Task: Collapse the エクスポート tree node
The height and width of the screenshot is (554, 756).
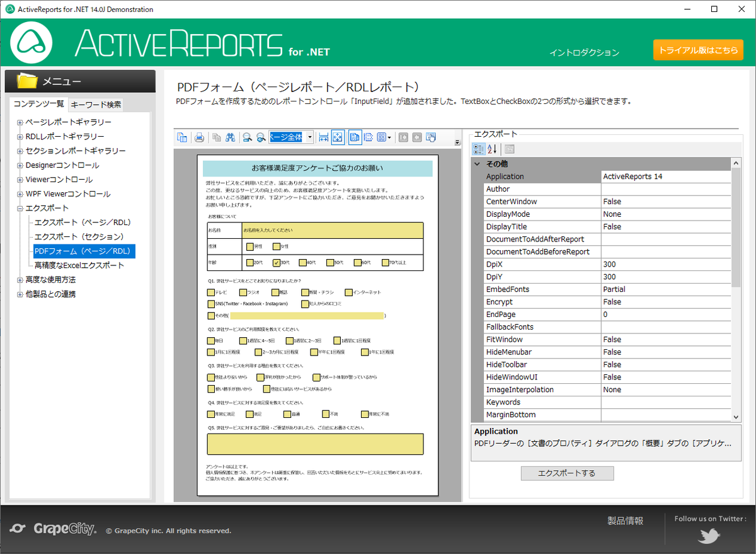Action: 20,209
